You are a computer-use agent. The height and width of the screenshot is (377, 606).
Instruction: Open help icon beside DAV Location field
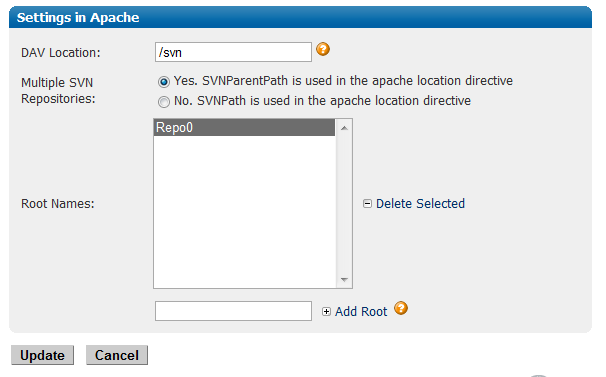[x=323, y=49]
